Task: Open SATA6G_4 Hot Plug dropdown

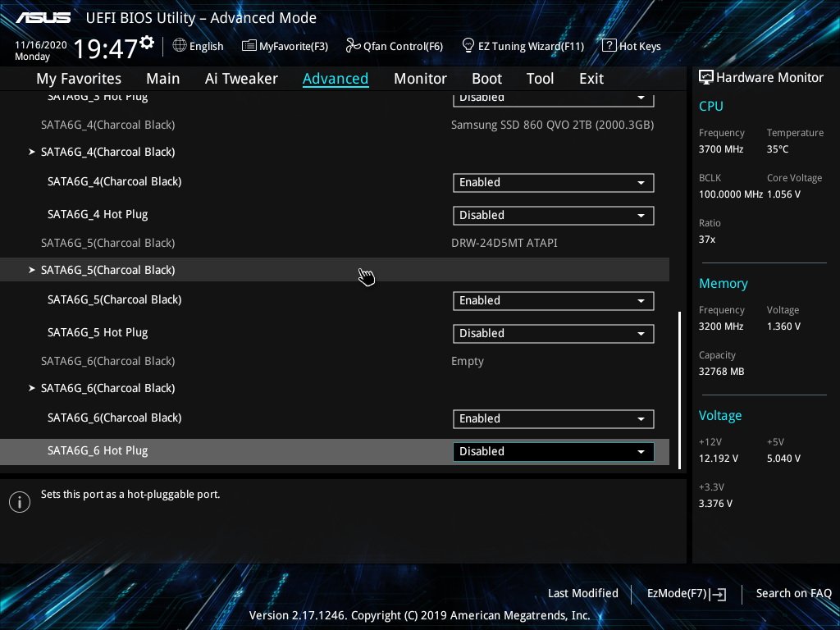Action: pyautogui.click(x=554, y=216)
